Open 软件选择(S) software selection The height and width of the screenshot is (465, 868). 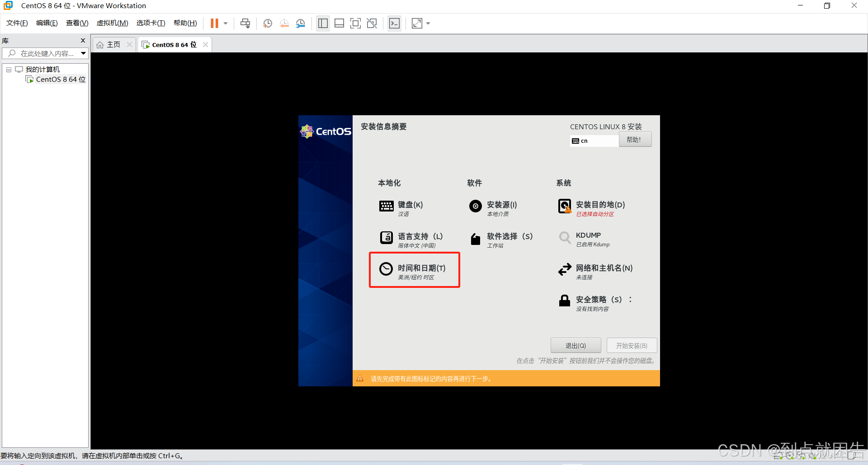tap(501, 240)
